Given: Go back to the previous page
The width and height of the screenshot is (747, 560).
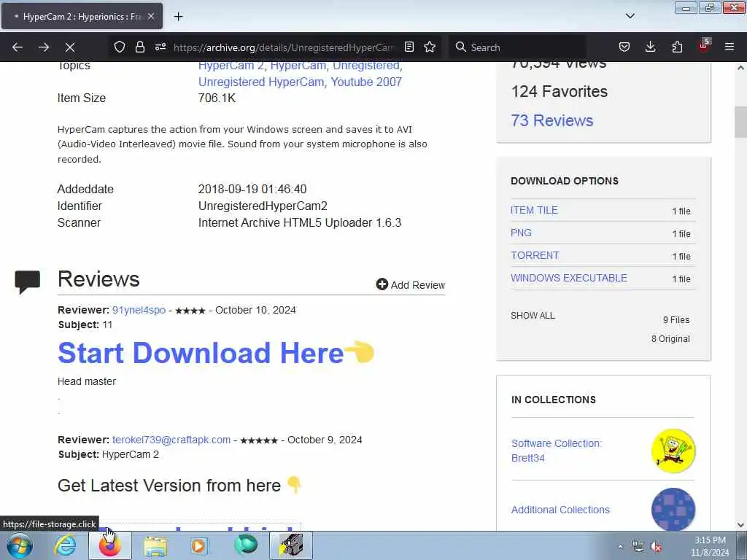Looking at the screenshot, I should coord(18,47).
